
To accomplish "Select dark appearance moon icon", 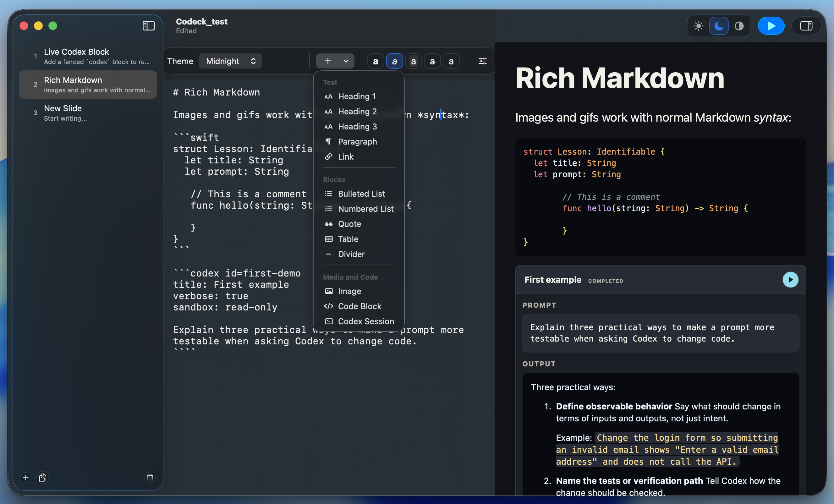I will coord(719,26).
